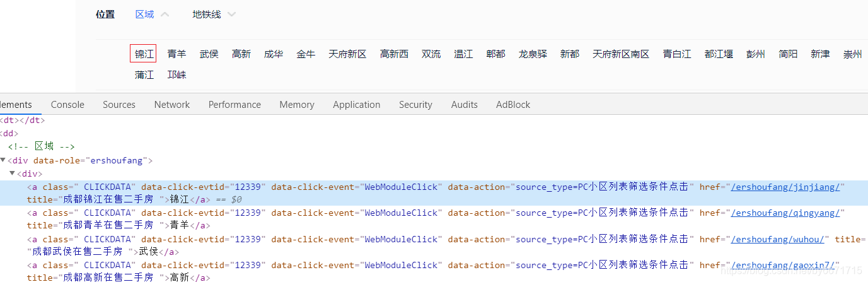Collapse the div data-role="ershoufang" node
Screen dimensions: 868x282
coord(3,160)
